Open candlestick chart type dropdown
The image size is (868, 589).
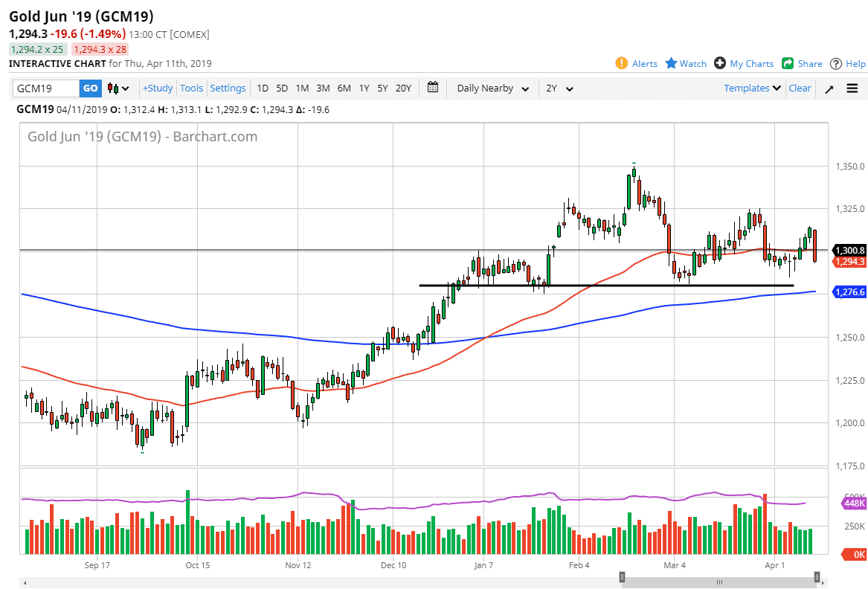pos(118,88)
